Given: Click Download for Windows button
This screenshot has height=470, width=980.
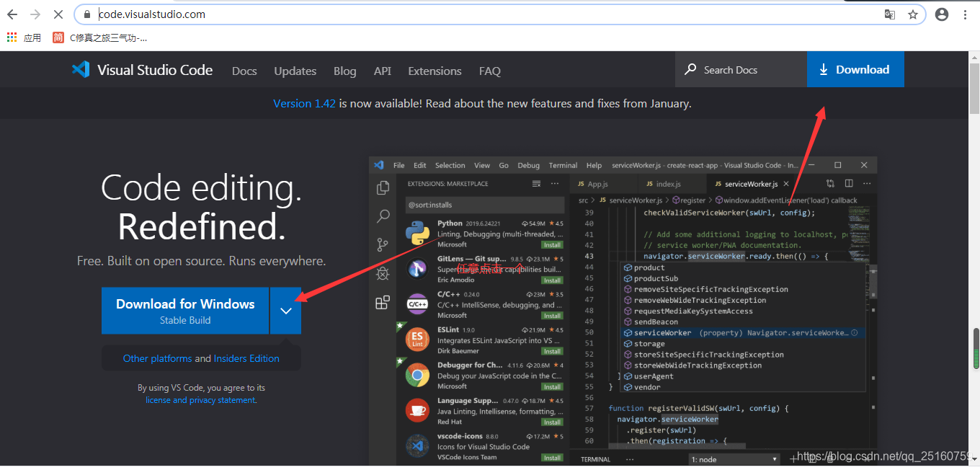Looking at the screenshot, I should [x=185, y=311].
